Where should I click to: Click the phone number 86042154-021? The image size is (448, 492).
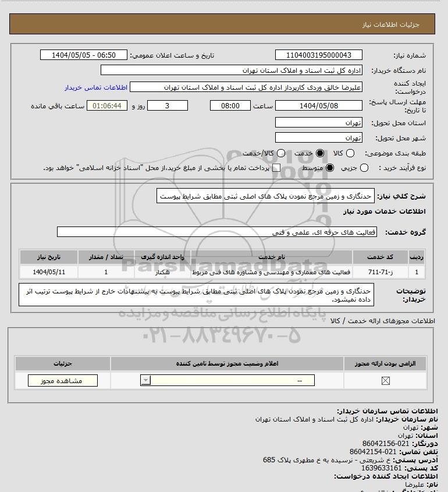[x=373, y=452]
